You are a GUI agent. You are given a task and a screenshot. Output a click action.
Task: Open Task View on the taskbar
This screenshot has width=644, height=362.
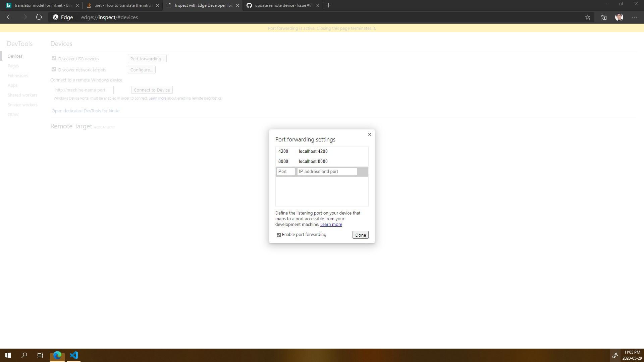(40, 355)
